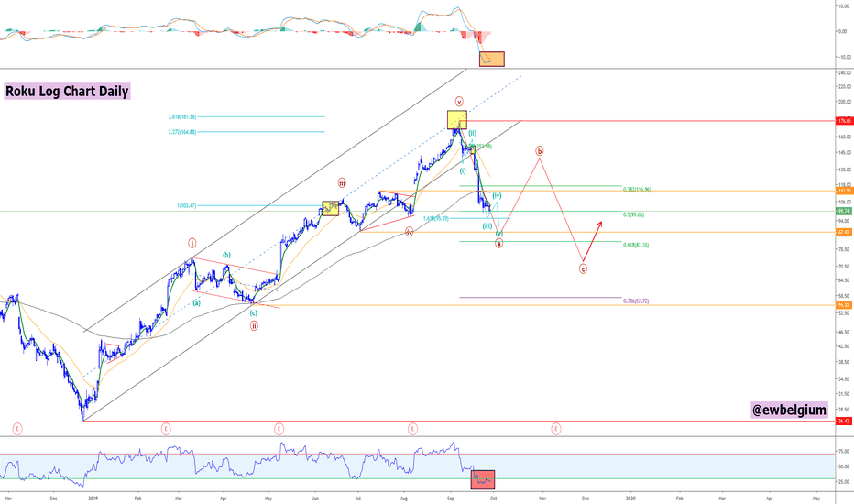This screenshot has height=504, width=854.
Task: Click the 2.272(164.88) Fibonacci extension label
Action: pyautogui.click(x=182, y=132)
